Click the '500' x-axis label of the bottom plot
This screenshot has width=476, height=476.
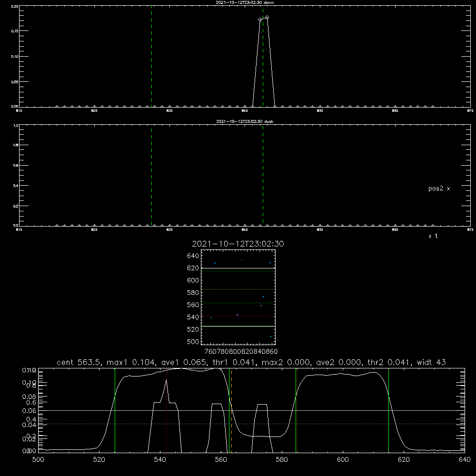(38, 460)
